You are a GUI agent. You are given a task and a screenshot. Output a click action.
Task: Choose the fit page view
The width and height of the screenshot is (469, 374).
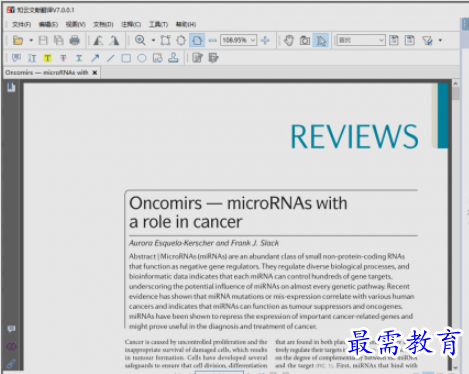click(x=181, y=40)
